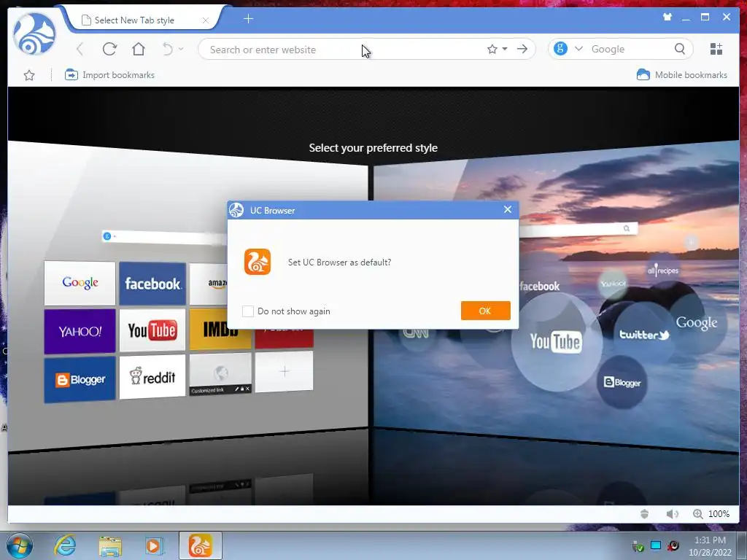Click the Customized link tile
Viewport: 747px width, 560px height.
220,374
